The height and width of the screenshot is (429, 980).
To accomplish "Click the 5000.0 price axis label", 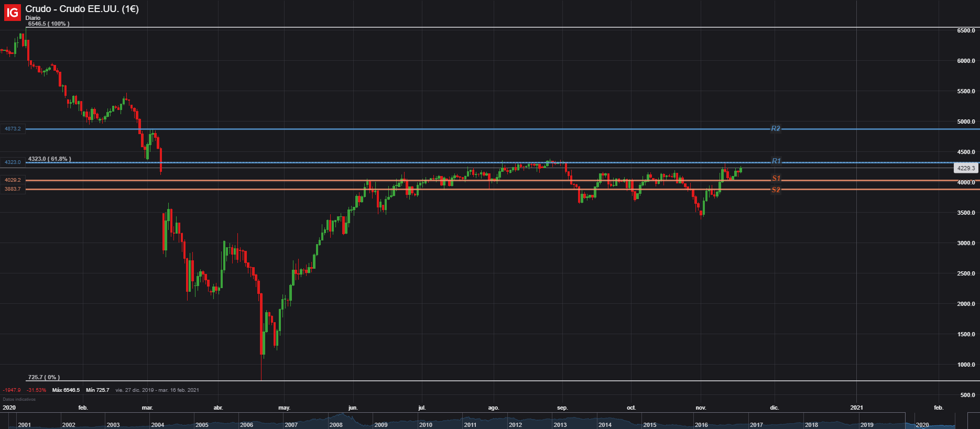I will click(x=966, y=122).
